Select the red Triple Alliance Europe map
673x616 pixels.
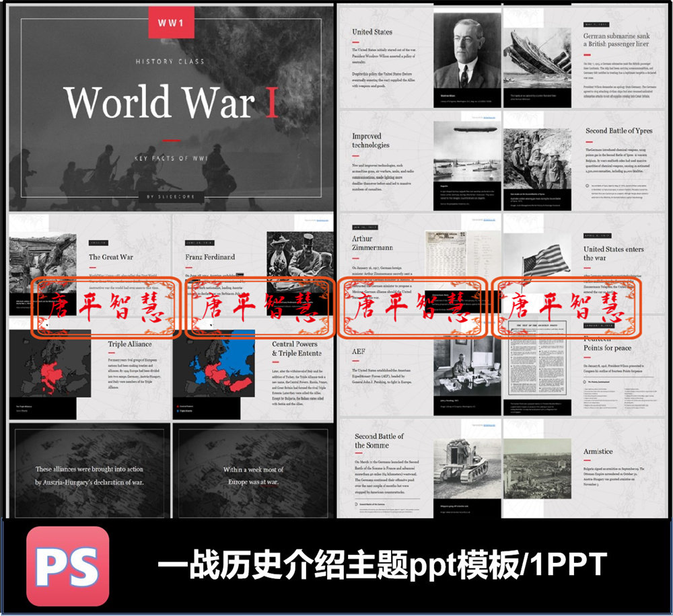point(50,363)
